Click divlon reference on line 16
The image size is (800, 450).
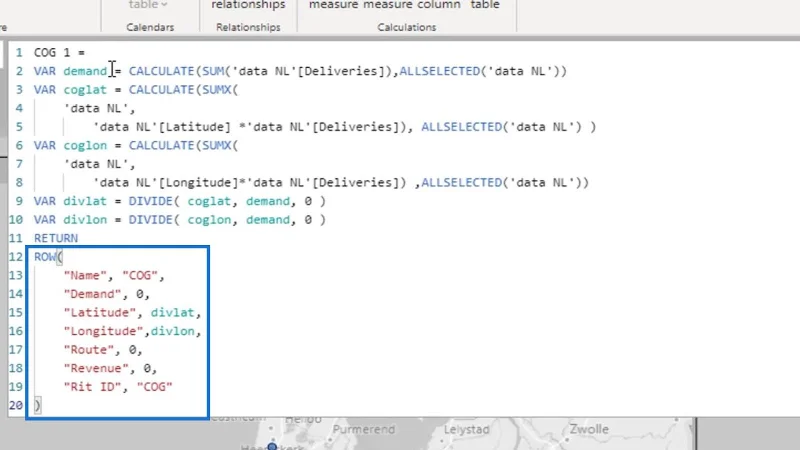(x=172, y=331)
